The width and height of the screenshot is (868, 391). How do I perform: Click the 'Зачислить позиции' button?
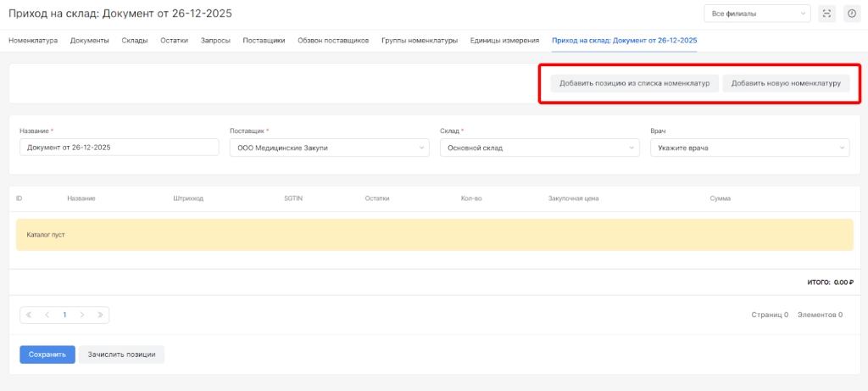tap(121, 355)
